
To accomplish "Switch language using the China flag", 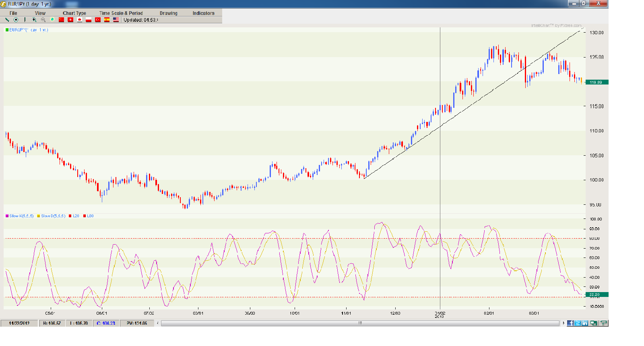I will click(61, 20).
